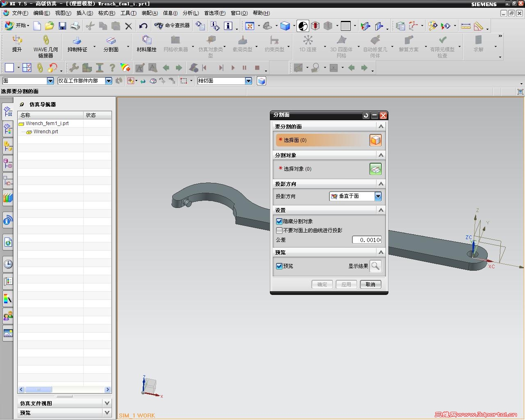Click the 开始 start button

(x=17, y=25)
